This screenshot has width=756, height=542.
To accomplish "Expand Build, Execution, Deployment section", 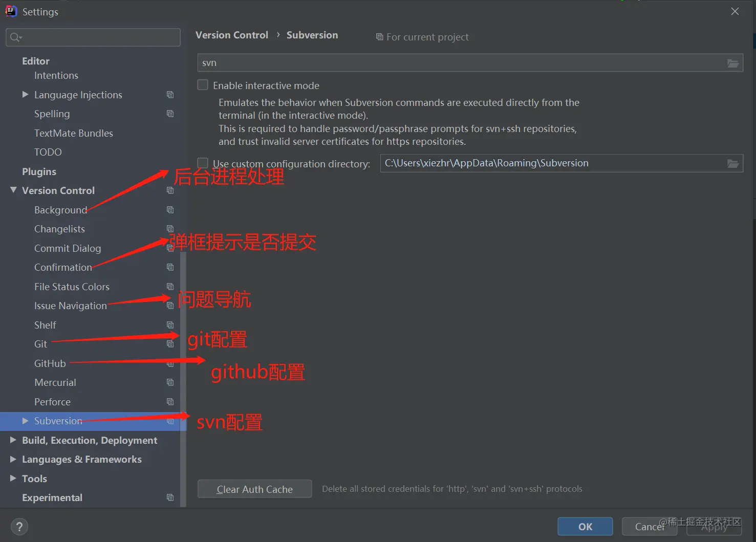I will tap(13, 440).
